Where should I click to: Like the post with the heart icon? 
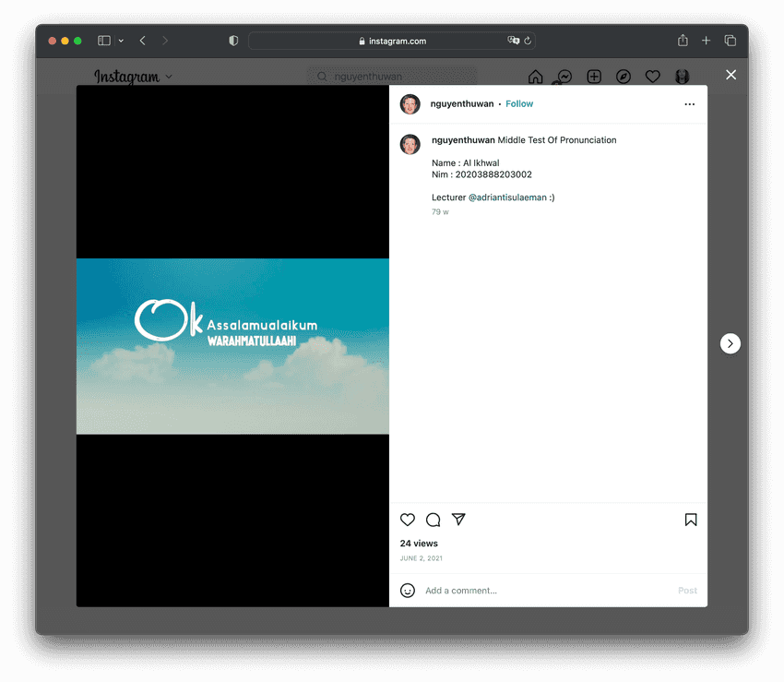[x=408, y=520]
